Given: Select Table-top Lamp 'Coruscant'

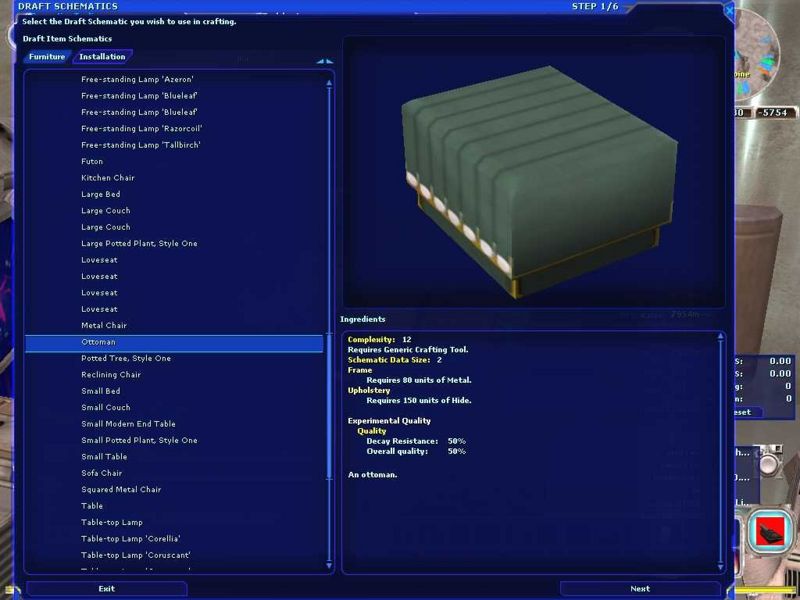Looking at the screenshot, I should pos(136,555).
